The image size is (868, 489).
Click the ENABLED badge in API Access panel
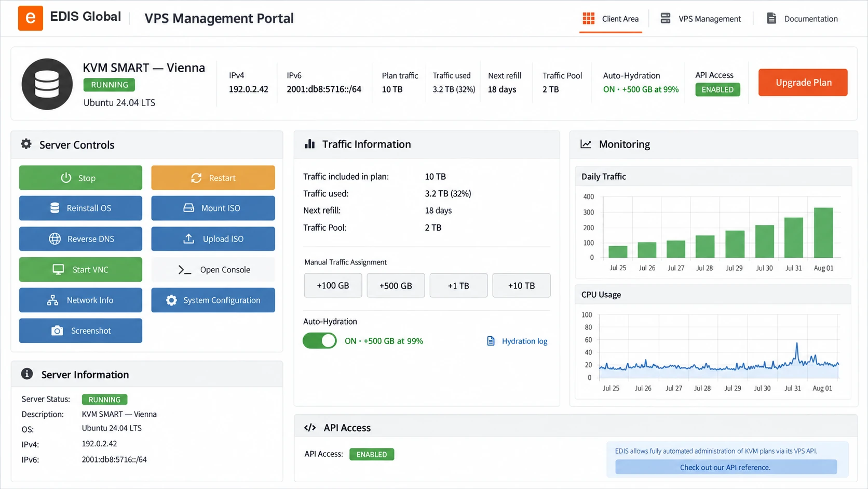pyautogui.click(x=372, y=454)
